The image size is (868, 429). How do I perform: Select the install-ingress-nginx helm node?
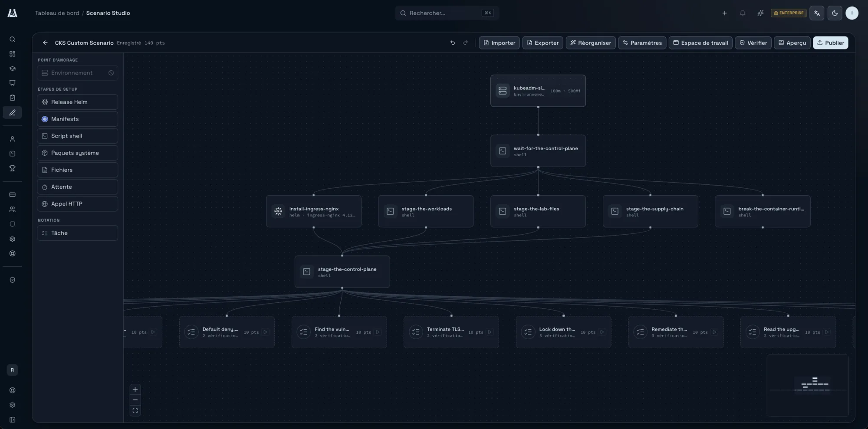point(314,211)
